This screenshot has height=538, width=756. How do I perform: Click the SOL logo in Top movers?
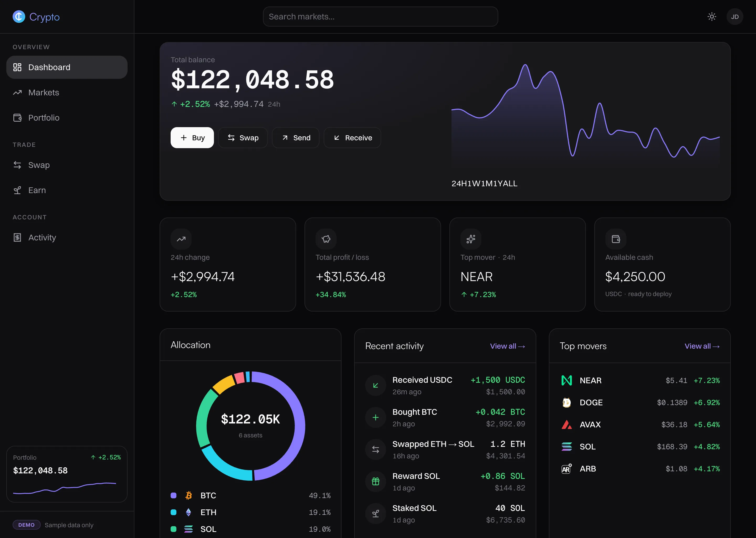point(566,447)
